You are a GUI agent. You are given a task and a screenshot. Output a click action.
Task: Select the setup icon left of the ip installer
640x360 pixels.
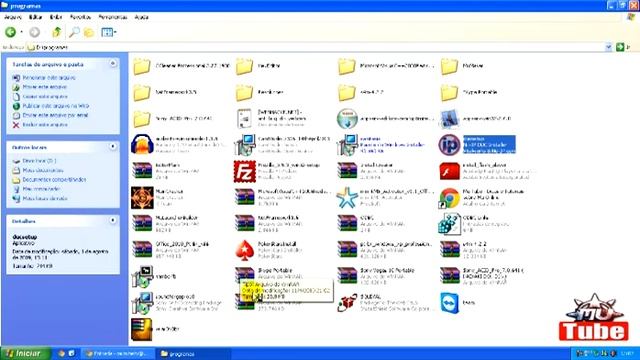tap(347, 144)
